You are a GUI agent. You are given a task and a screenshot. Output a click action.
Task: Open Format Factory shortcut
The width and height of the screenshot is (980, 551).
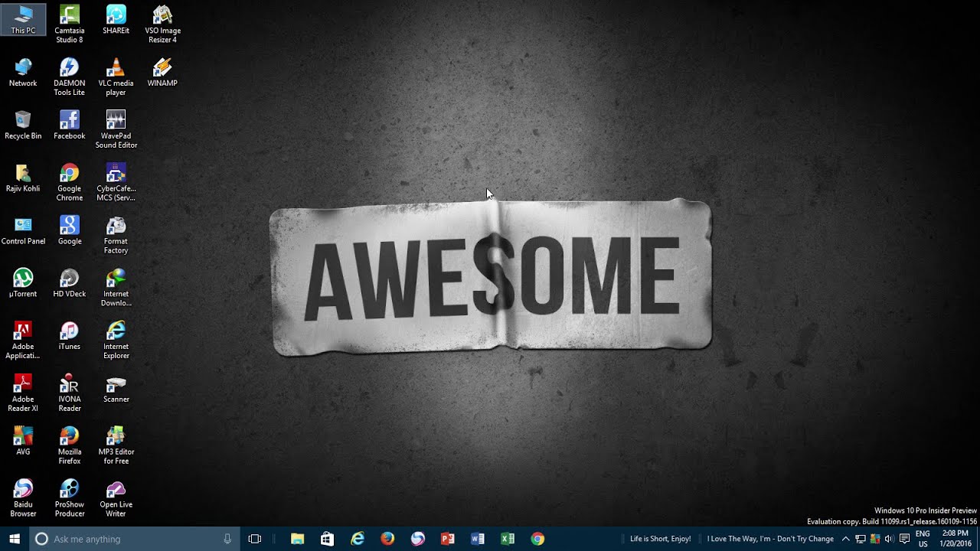(116, 235)
